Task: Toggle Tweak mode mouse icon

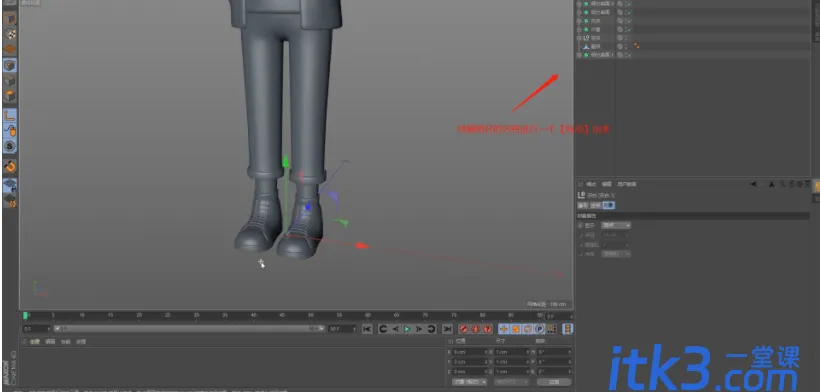Action: click(10, 131)
